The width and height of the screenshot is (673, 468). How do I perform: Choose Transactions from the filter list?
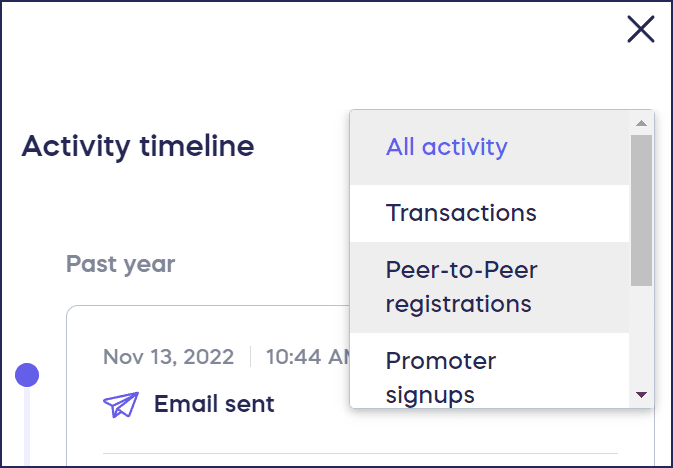461,213
